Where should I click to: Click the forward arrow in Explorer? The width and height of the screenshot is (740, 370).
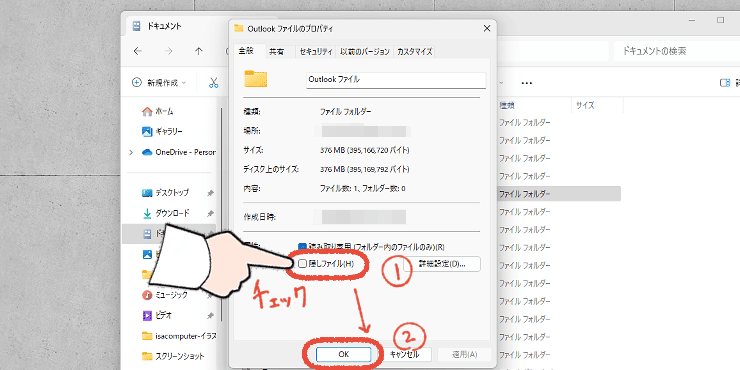(x=168, y=51)
